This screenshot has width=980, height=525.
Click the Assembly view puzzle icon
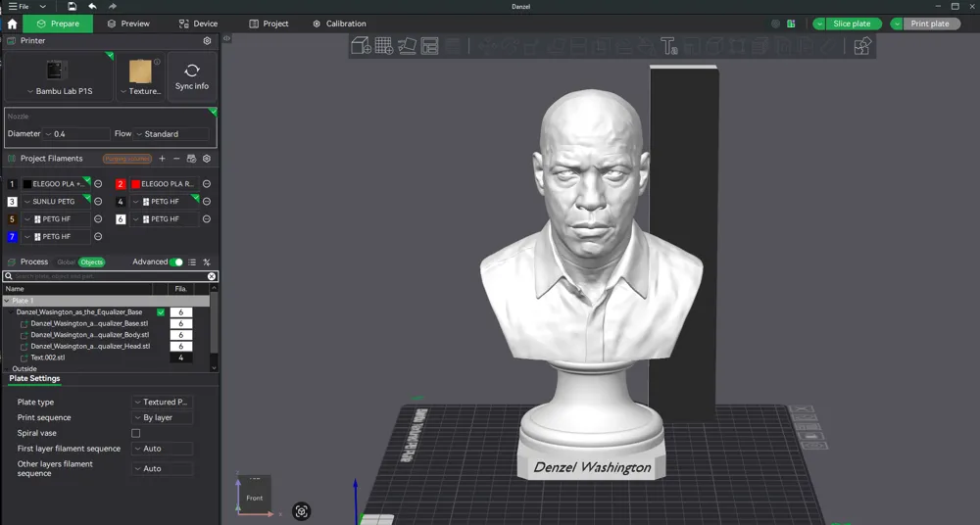click(x=861, y=46)
